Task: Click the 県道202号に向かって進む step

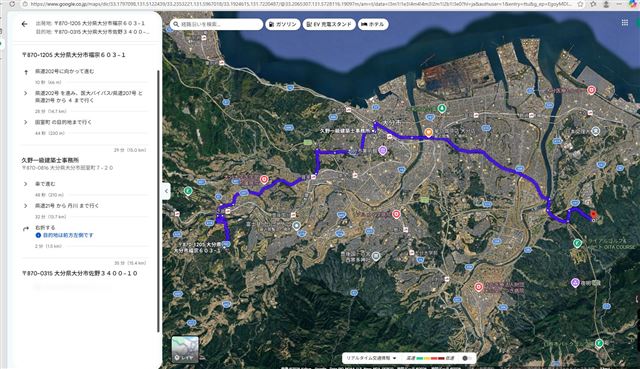Action: tap(64, 71)
